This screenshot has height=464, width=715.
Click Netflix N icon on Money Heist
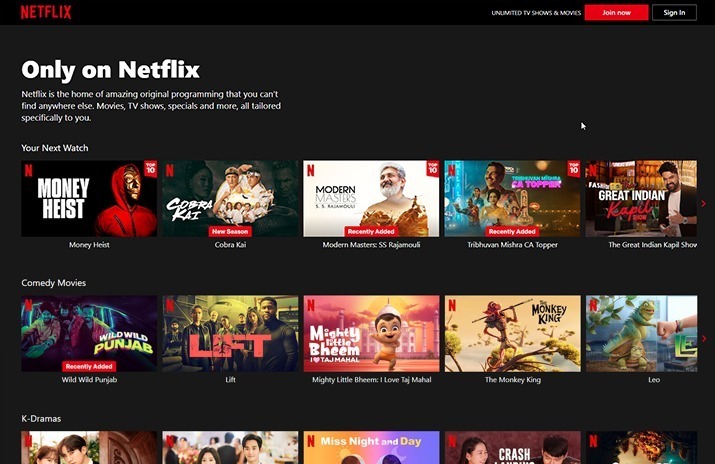(29, 170)
